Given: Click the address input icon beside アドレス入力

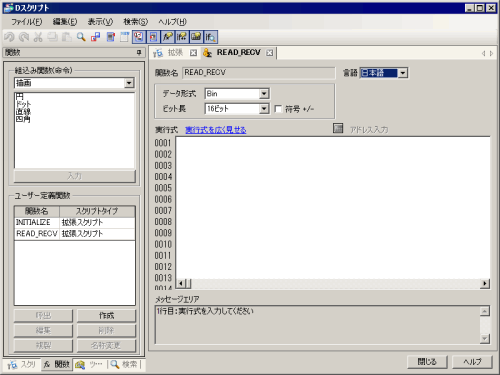Looking at the screenshot, I should pos(338,128).
